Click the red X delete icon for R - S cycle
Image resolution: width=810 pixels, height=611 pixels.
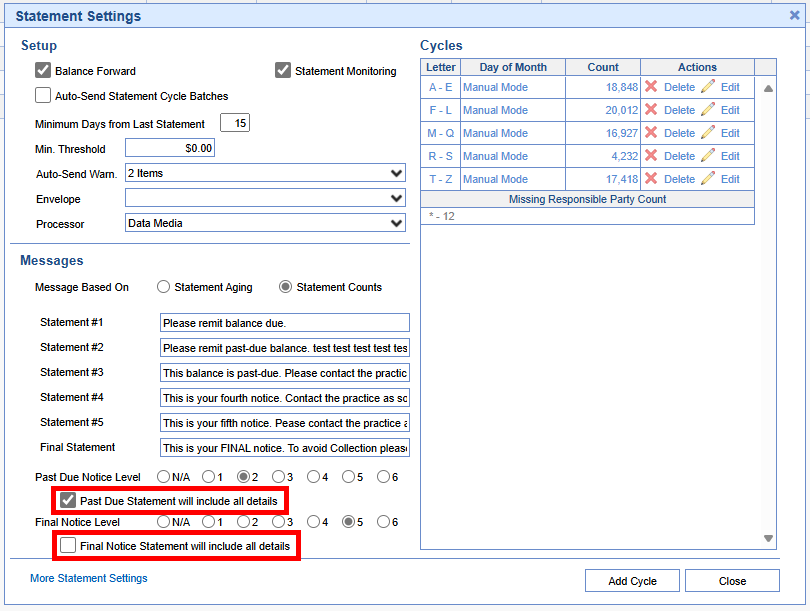click(651, 155)
